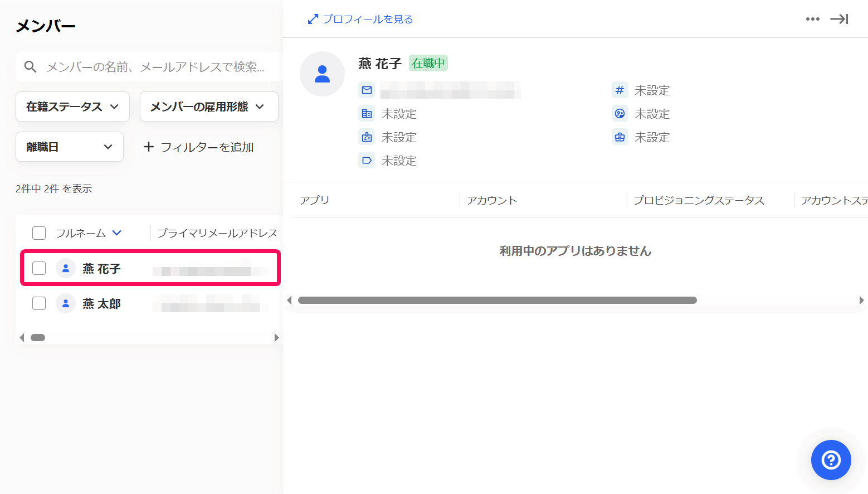Click right arrow of apps table scrollbar
This screenshot has height=494, width=868.
(861, 300)
